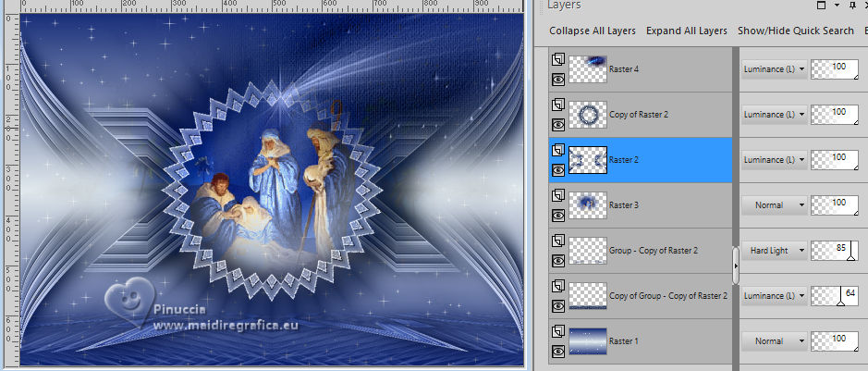Click the layer type icon for Raster 3
This screenshot has height=371, width=868.
[x=558, y=195]
